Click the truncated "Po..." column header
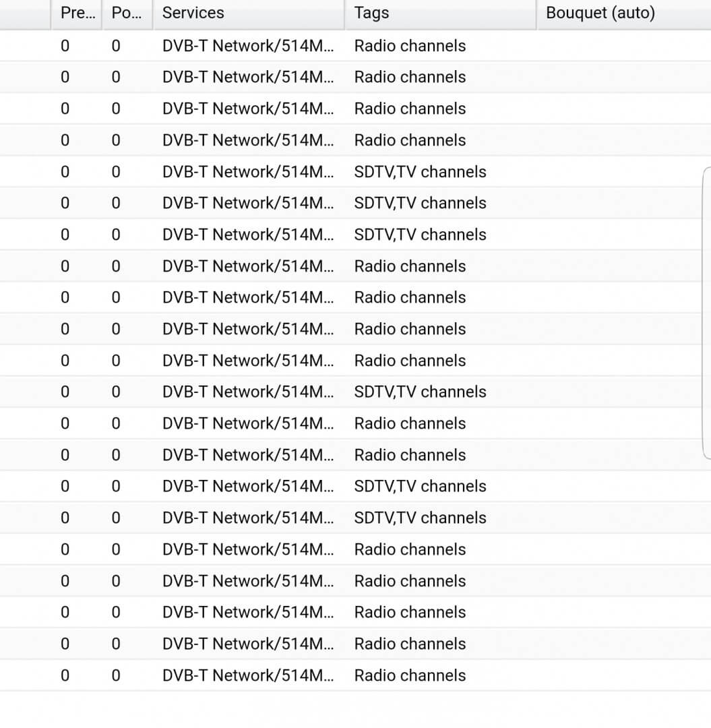This screenshot has width=711, height=728. pos(126,13)
